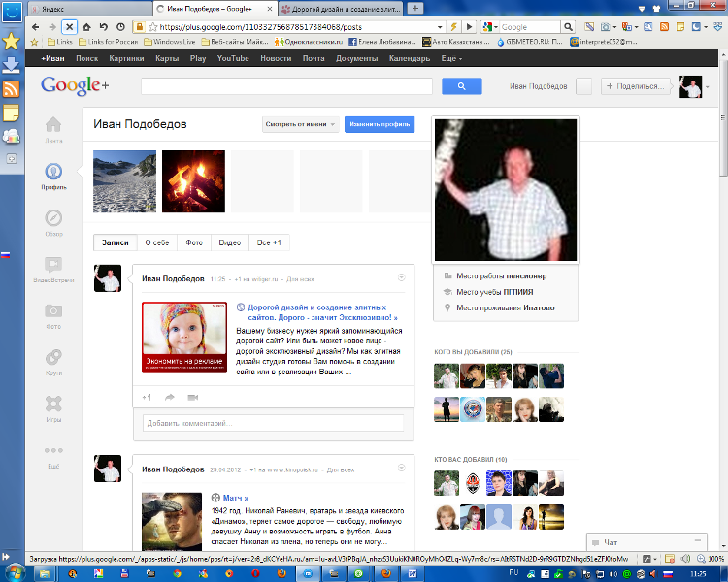The image size is (728, 582).
Task: Open address bar history dropdown arrow
Action: click(440, 27)
